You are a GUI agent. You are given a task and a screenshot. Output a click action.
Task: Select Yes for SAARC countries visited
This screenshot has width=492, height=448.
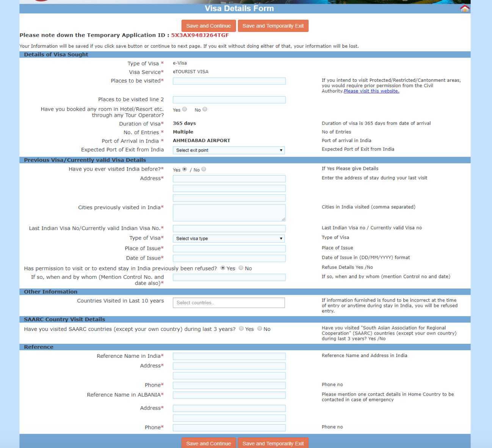tap(241, 329)
